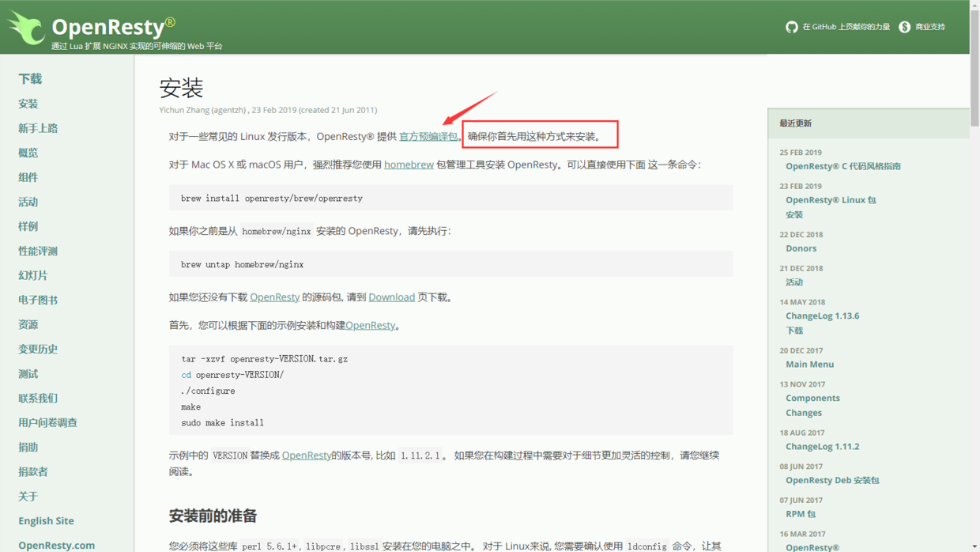Viewport: 980px width, 552px height.
Task: Click OpenResty link after 示例安装和构建
Action: 371,325
